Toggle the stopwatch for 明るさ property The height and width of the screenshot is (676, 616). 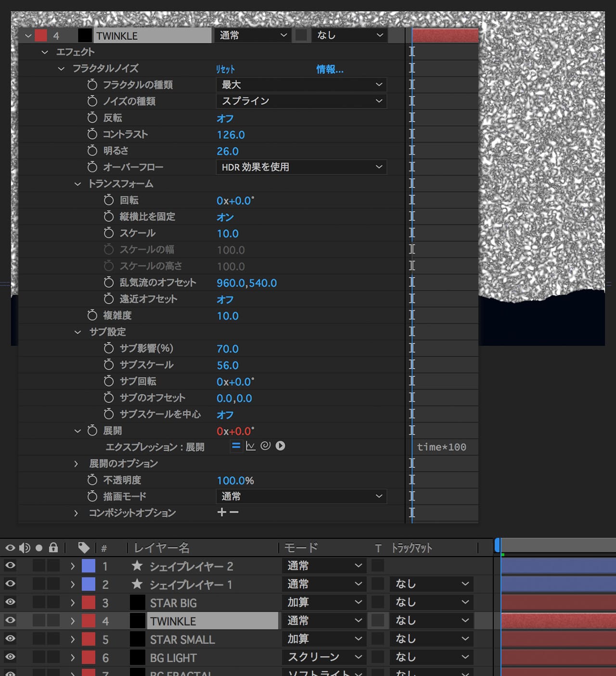point(92,151)
